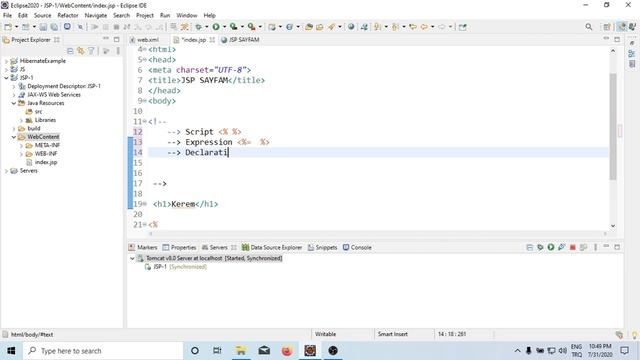Expand the HibernateExample project
The height and width of the screenshot is (360, 640).
point(6,61)
